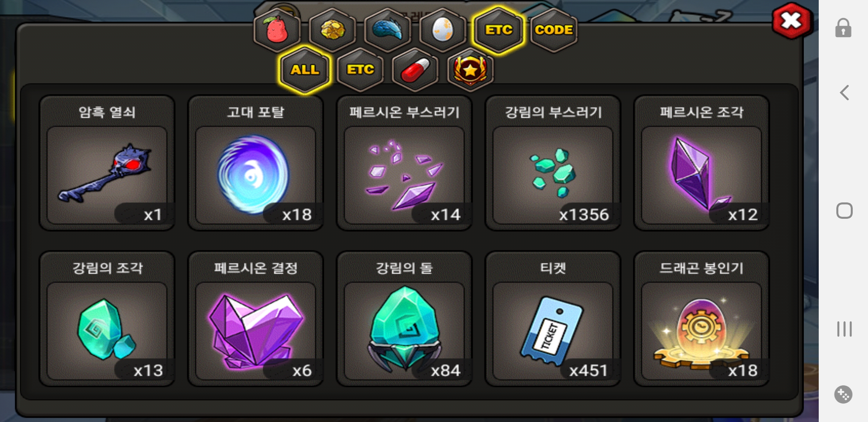
Task: Tap the 페르시온 부스러기 purple shards item
Action: click(404, 163)
